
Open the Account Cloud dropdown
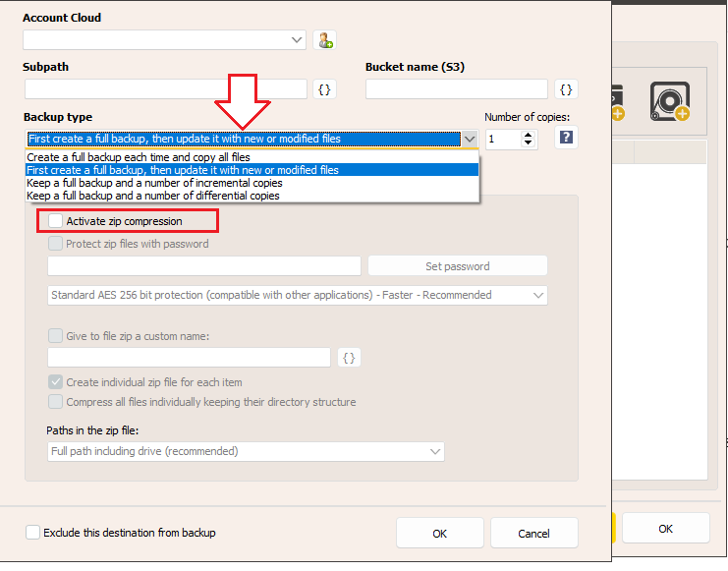tap(164, 40)
